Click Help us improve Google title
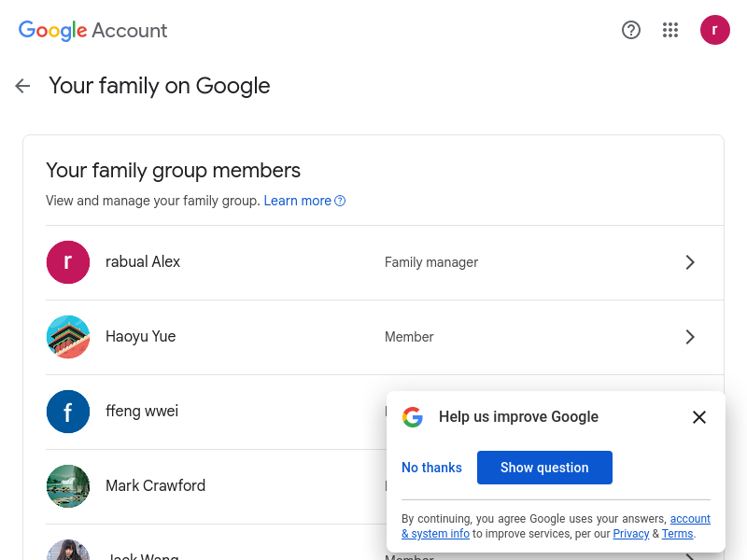The height and width of the screenshot is (560, 747). [518, 416]
